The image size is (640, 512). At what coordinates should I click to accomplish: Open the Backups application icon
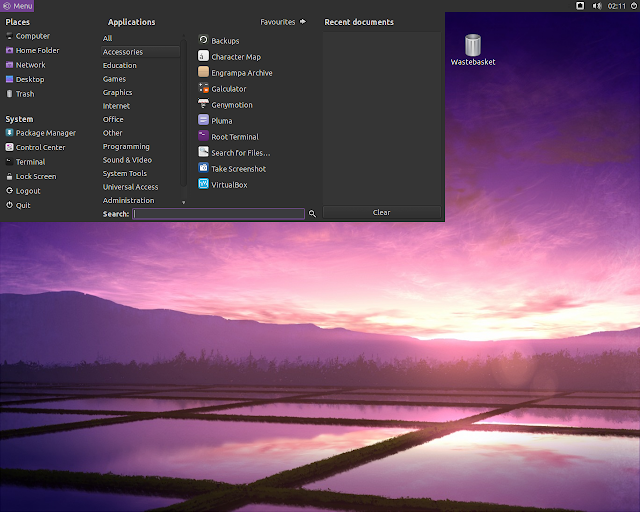(x=203, y=40)
